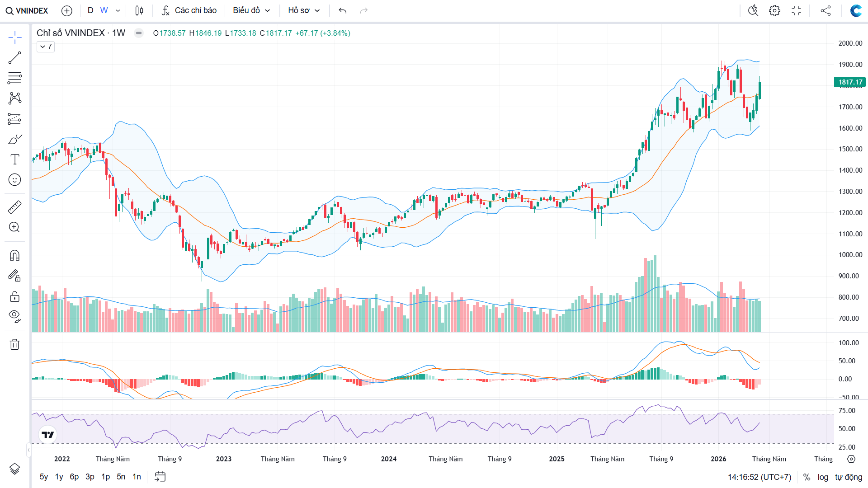Select the Fibonacci retracement tool

tap(14, 78)
